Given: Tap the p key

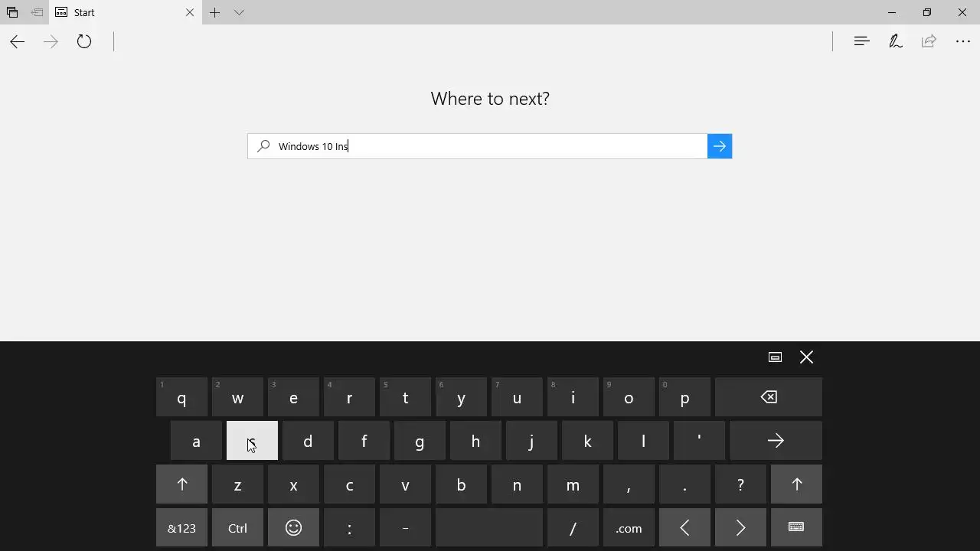Looking at the screenshot, I should 684,397.
